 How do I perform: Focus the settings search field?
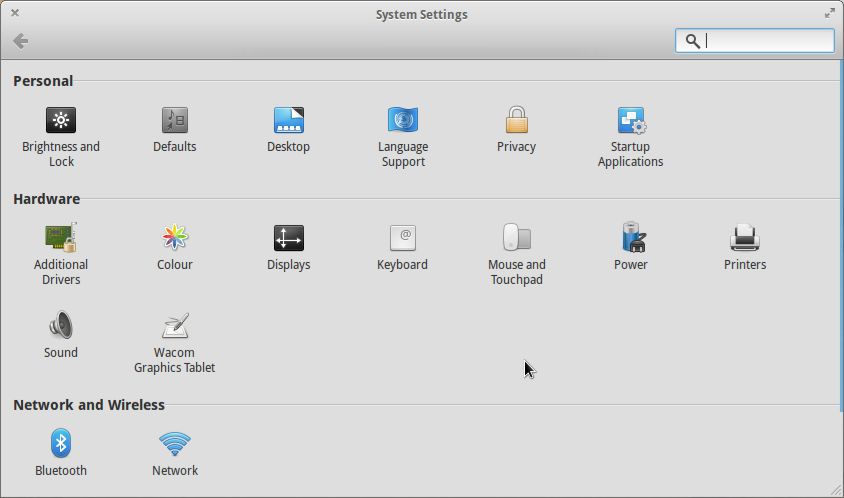point(765,41)
